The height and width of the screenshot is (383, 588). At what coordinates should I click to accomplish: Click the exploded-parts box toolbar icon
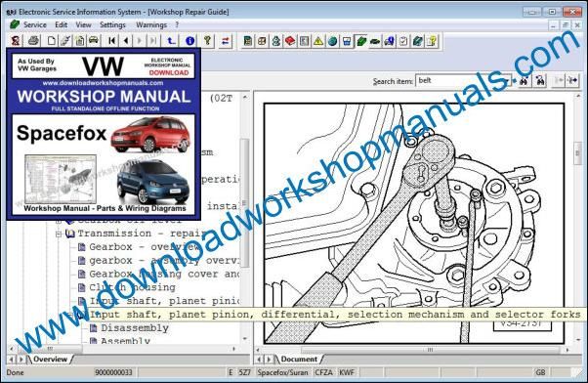pyautogui.click(x=262, y=41)
